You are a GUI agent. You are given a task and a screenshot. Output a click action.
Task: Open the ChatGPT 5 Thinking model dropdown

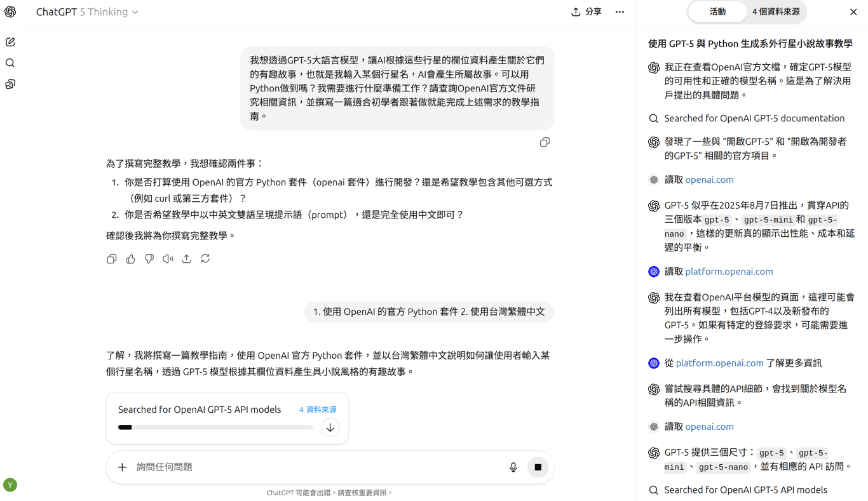pos(87,12)
